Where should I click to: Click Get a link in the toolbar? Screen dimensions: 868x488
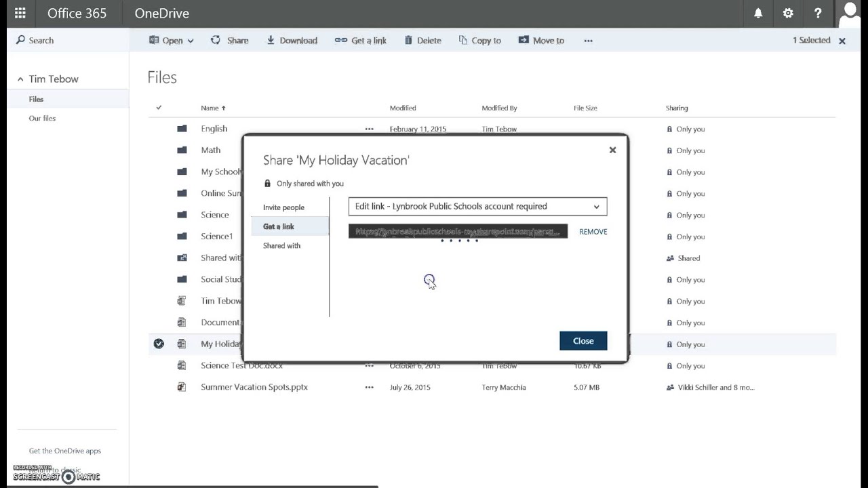point(361,41)
